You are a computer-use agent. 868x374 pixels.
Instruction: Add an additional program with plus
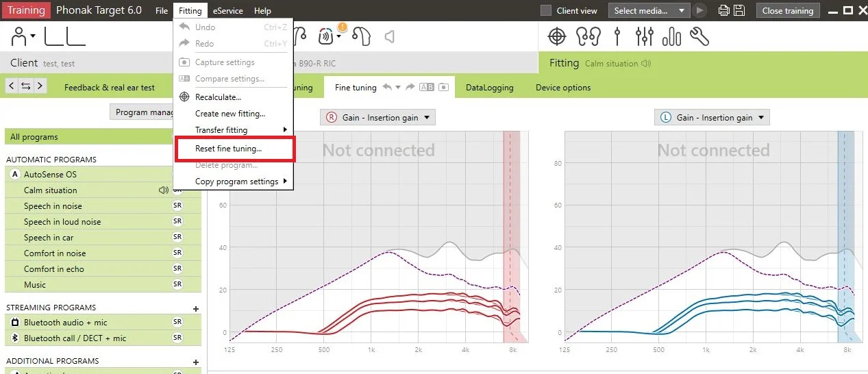click(196, 362)
